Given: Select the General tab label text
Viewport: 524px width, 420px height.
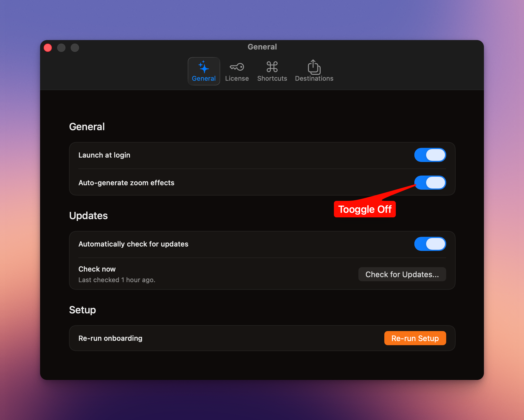Looking at the screenshot, I should (204, 78).
